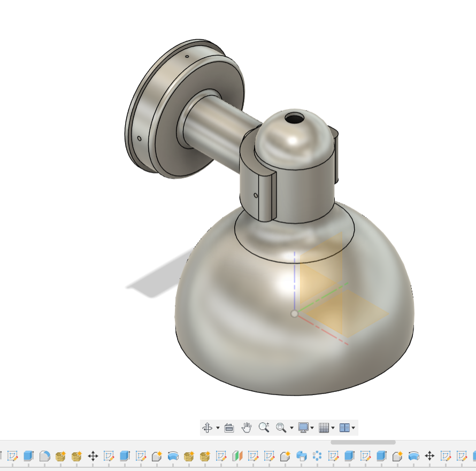Choose the Zoom Window magnifier tool

click(281, 428)
